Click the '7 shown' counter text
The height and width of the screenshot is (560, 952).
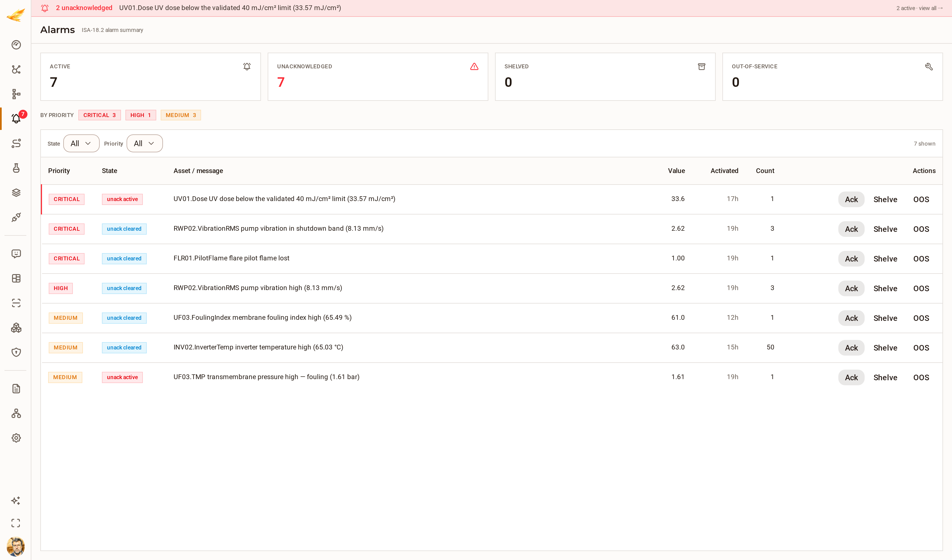click(x=925, y=144)
